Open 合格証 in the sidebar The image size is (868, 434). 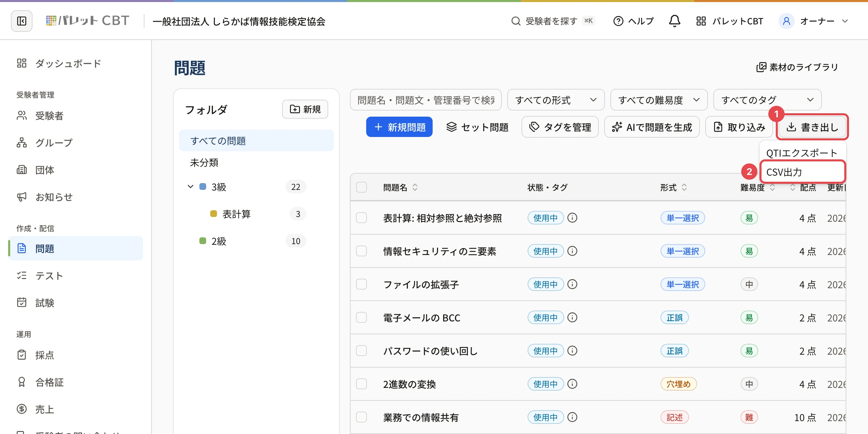click(75, 382)
